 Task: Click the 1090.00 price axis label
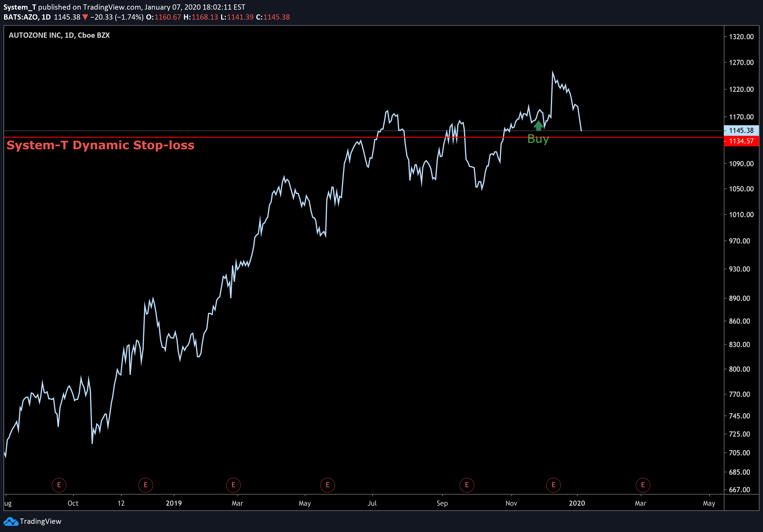coord(741,164)
